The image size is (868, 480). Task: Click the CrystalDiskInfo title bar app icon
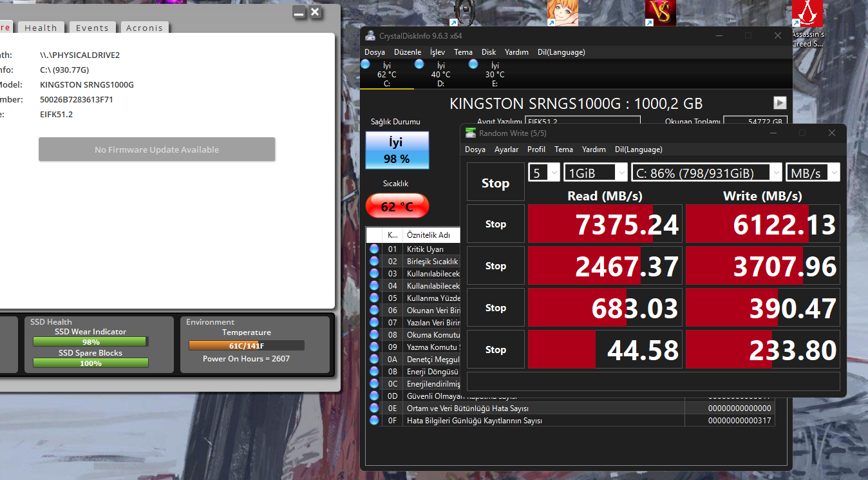coord(370,35)
